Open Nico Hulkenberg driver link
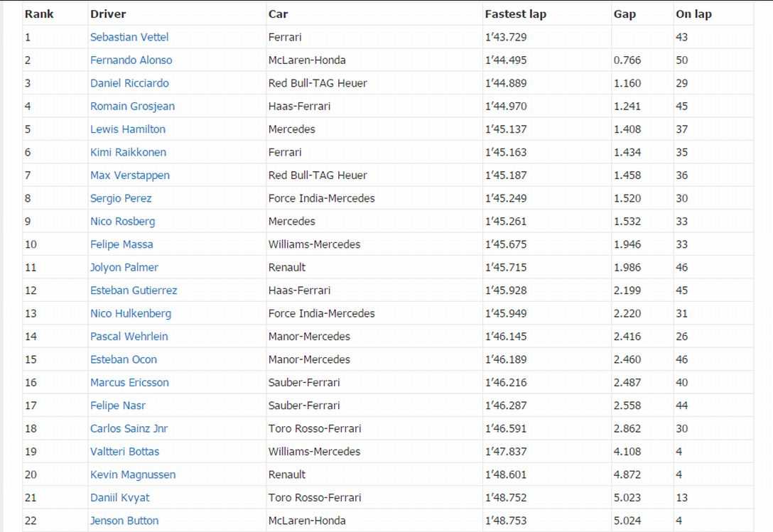 pyautogui.click(x=131, y=313)
